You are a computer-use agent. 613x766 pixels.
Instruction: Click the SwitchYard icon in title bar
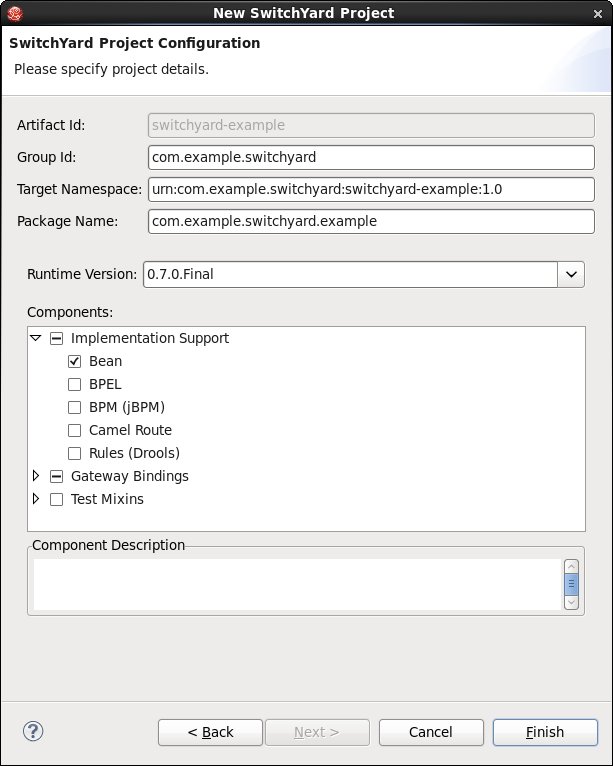(15, 13)
